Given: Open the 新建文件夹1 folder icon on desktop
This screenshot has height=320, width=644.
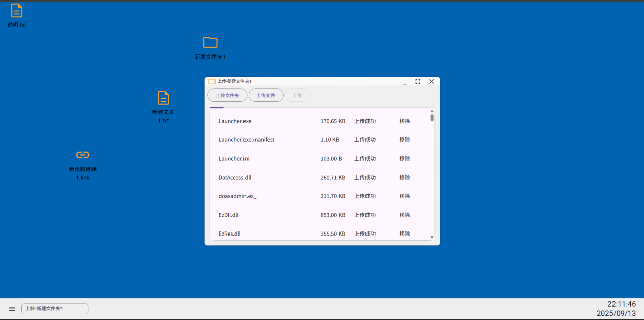Looking at the screenshot, I should [x=210, y=43].
